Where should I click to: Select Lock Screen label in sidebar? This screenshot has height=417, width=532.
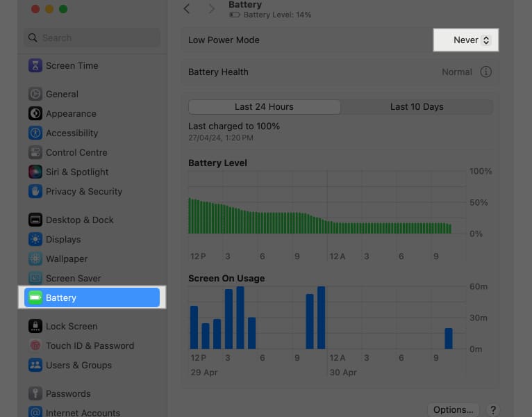[x=72, y=326]
